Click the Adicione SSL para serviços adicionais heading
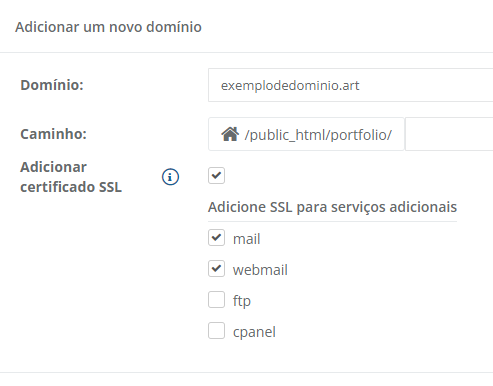The image size is (493, 386). point(332,207)
